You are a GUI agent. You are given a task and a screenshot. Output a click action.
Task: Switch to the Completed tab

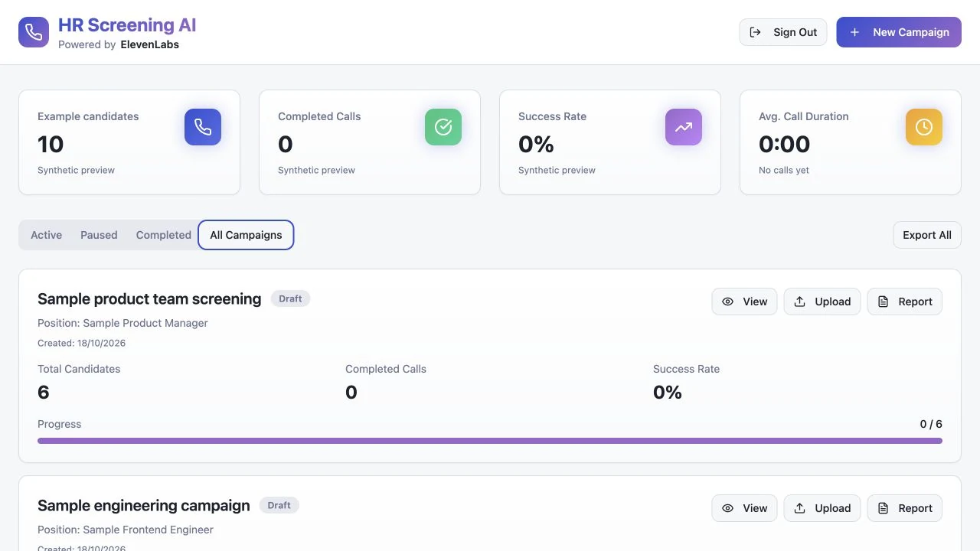[x=164, y=235]
